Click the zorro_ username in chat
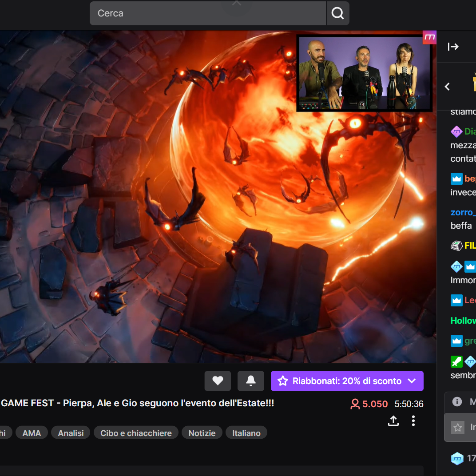This screenshot has height=476, width=476. pyautogui.click(x=463, y=212)
